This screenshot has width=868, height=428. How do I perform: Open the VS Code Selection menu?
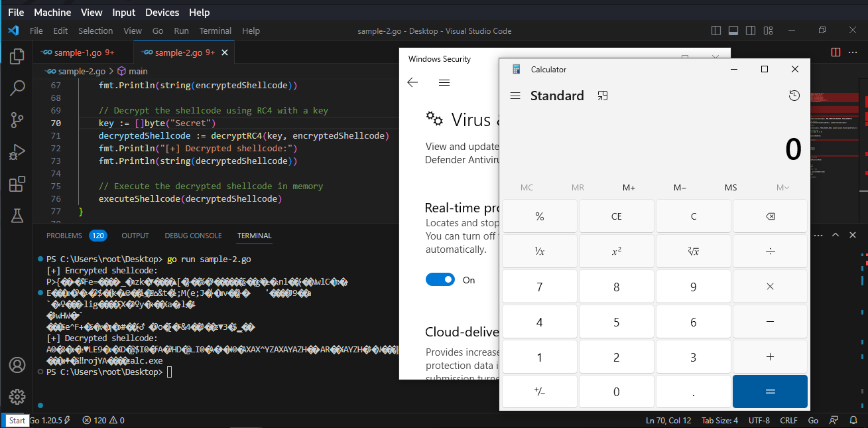[x=95, y=31]
